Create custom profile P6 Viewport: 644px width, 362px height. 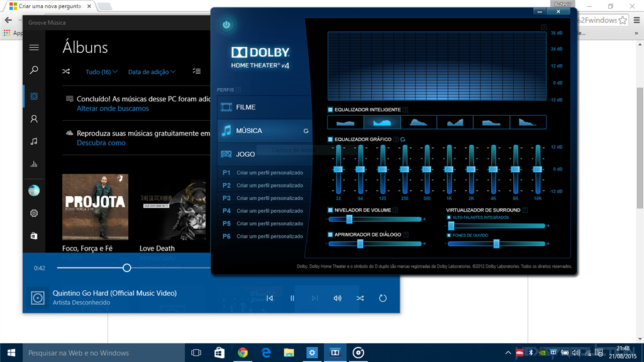click(265, 237)
